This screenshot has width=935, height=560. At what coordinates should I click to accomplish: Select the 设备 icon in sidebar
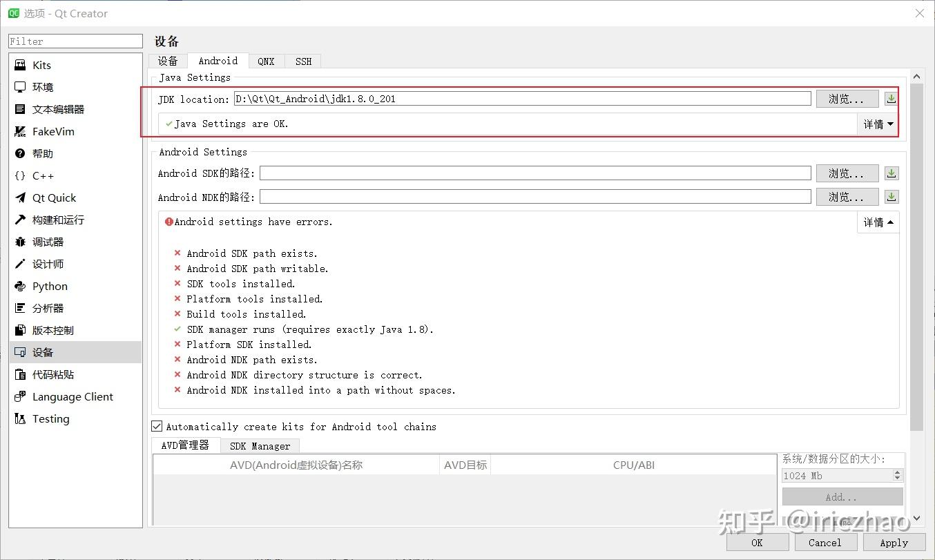click(20, 352)
